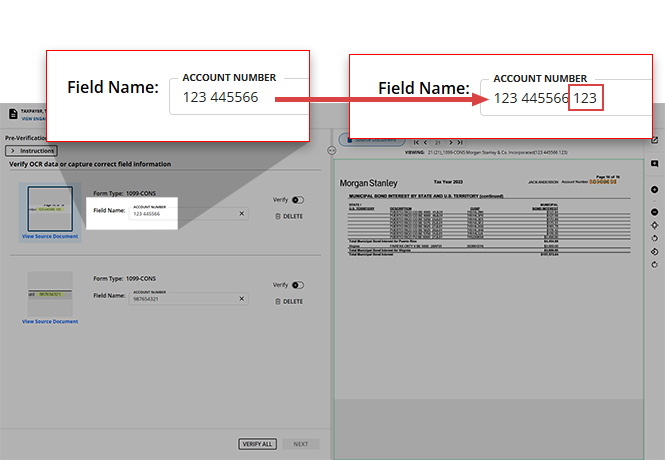Collapse panel using the divider arrow handle

330,150
